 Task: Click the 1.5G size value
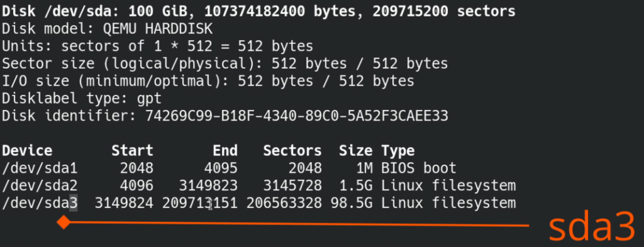(x=356, y=185)
